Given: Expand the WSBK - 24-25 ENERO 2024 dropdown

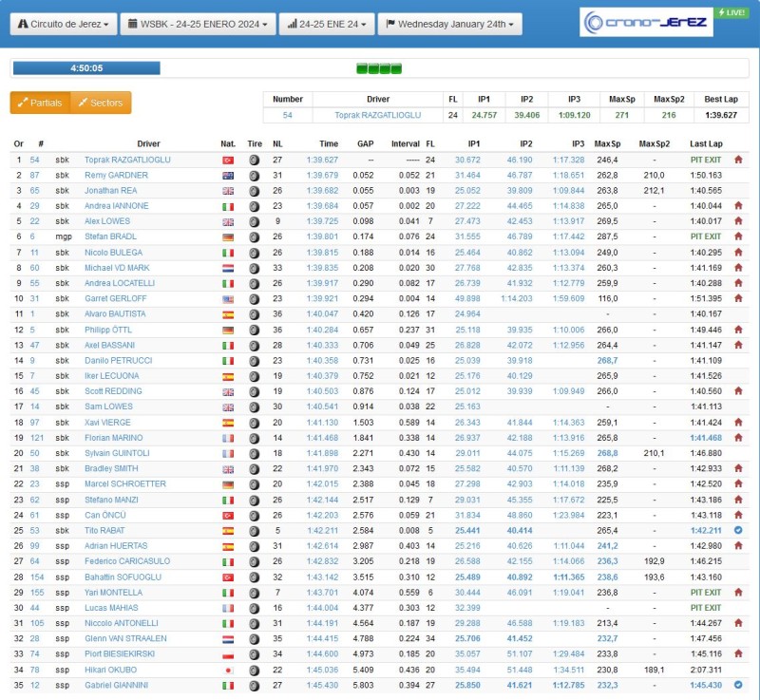Looking at the screenshot, I should point(198,24).
